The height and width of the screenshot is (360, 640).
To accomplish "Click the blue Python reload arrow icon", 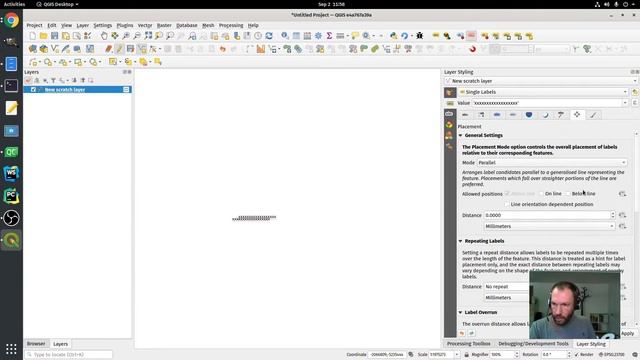I will click(404, 36).
